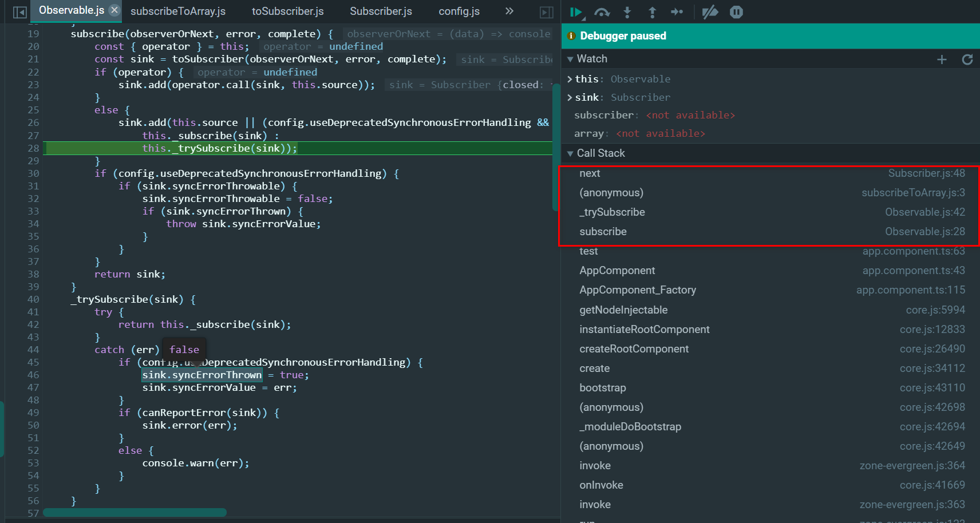The height and width of the screenshot is (523, 980).
Task: Click highlighted sink.syncErrorThrown expression
Action: point(201,375)
